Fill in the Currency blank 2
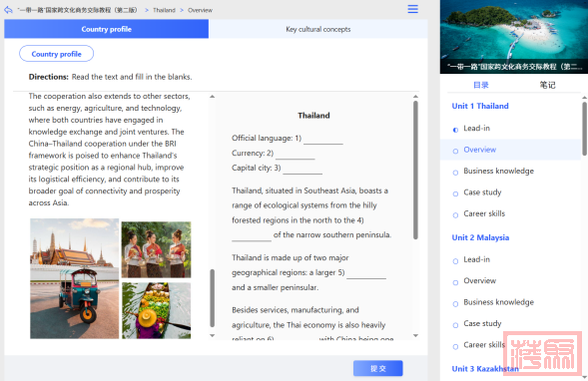The image size is (588, 381). click(x=295, y=154)
